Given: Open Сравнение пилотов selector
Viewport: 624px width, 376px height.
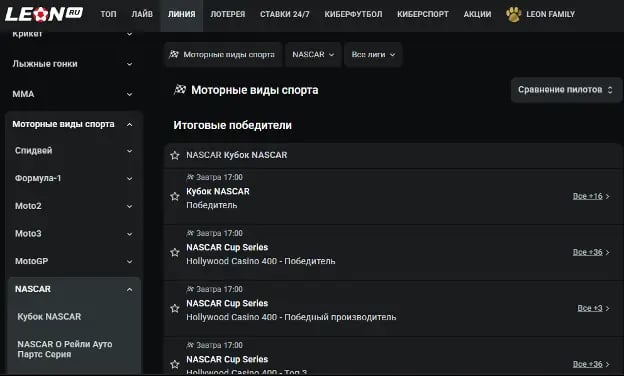Looking at the screenshot, I should coord(566,90).
